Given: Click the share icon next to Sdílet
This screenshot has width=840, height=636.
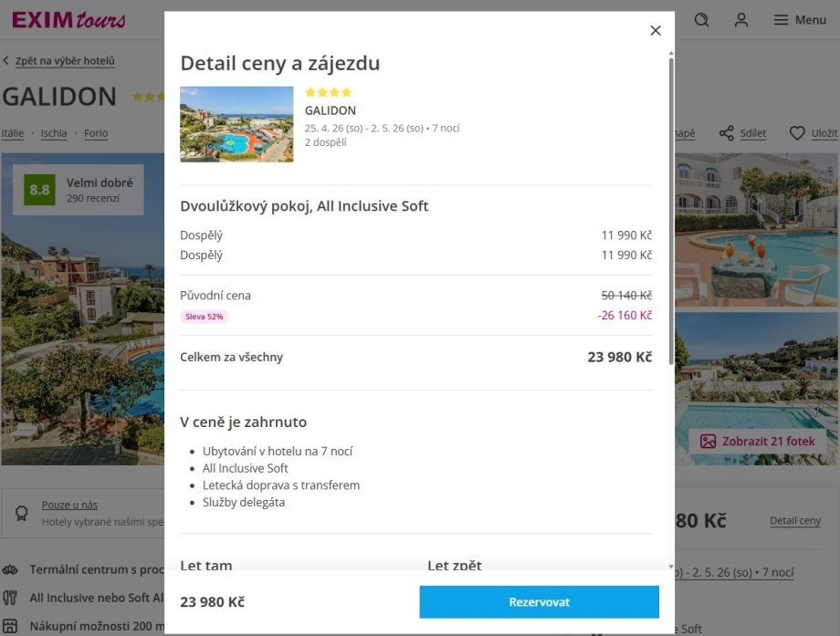Looking at the screenshot, I should coord(727,133).
